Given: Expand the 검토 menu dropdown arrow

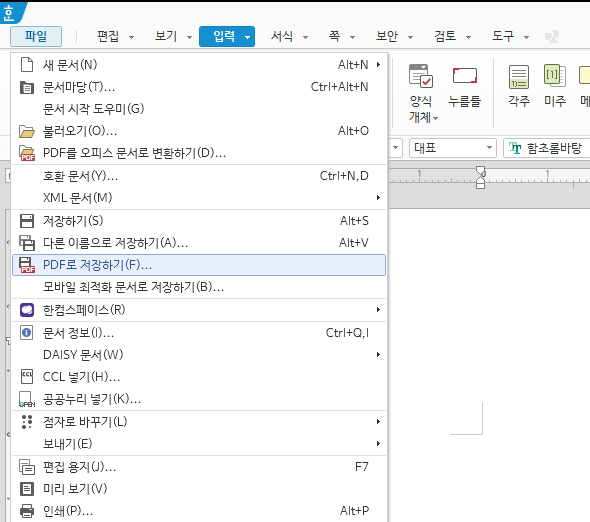Looking at the screenshot, I should tap(468, 37).
